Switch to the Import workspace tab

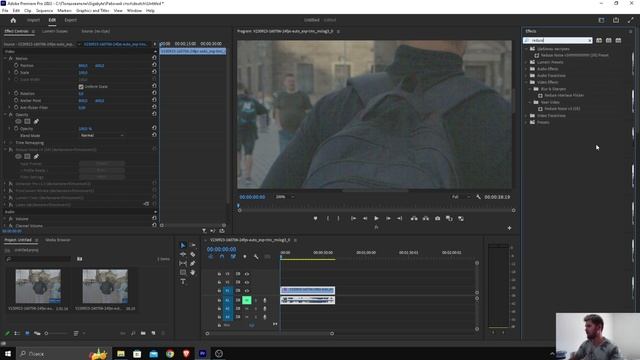pyautogui.click(x=33, y=20)
